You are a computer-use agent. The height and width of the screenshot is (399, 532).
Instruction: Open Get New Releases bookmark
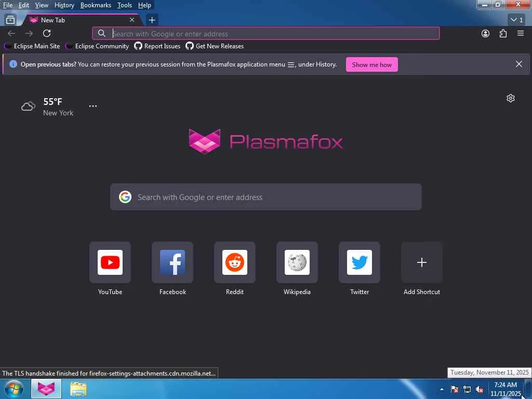215,46
